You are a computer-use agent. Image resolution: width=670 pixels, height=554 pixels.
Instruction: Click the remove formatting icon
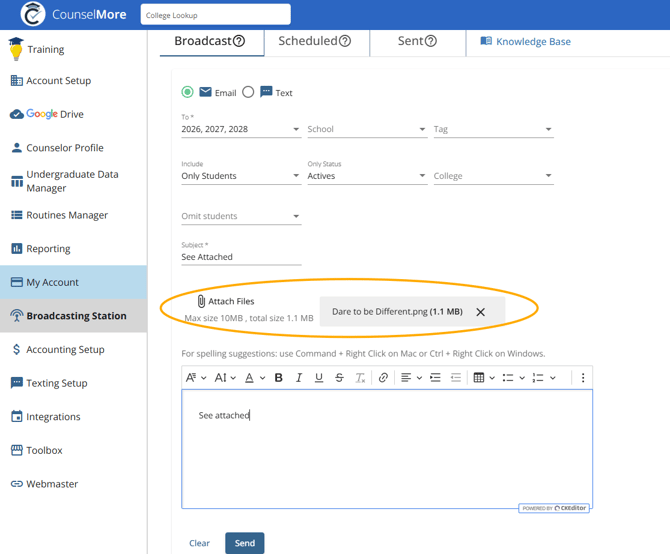point(360,378)
